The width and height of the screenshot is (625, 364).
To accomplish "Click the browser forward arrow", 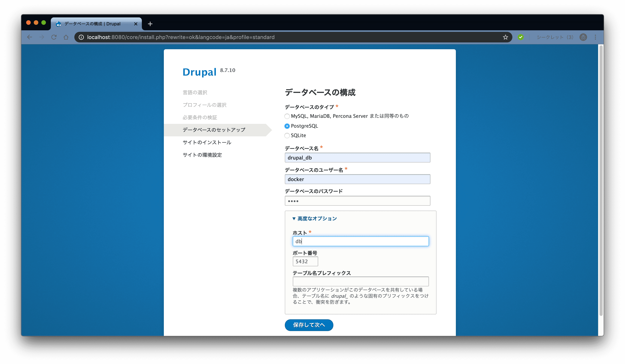I will (x=42, y=37).
